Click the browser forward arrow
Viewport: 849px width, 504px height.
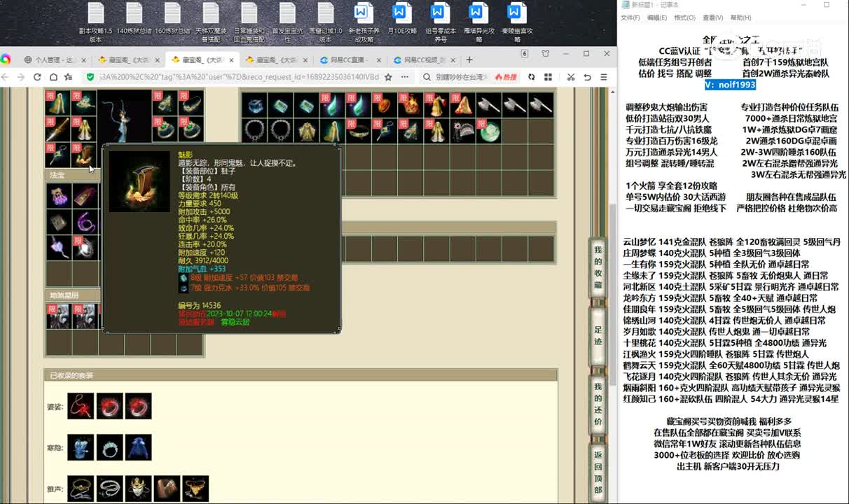pyautogui.click(x=21, y=77)
